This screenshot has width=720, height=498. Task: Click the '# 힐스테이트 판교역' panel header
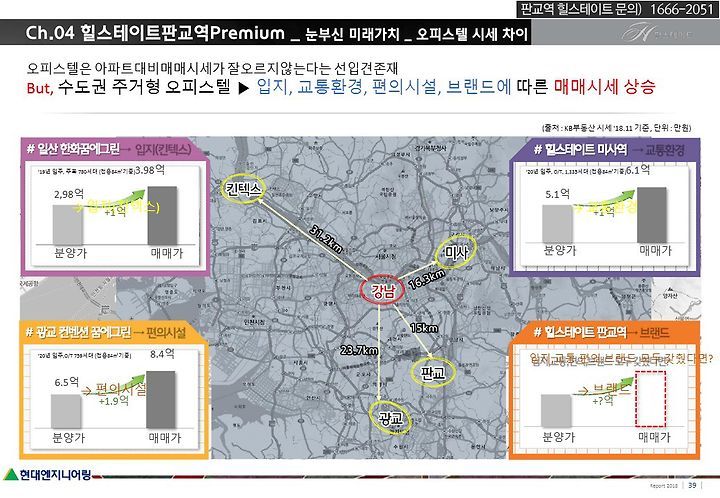tap(580, 332)
